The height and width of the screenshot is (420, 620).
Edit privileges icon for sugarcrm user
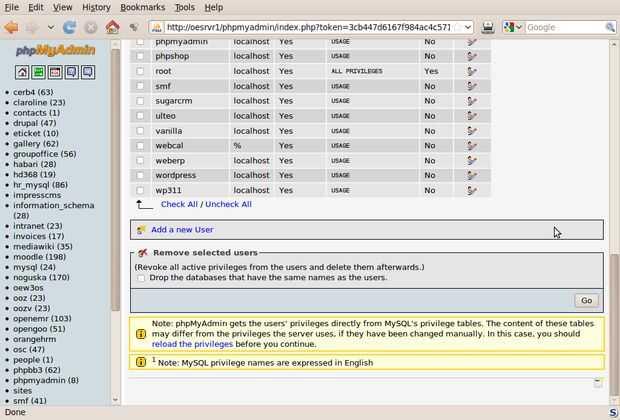471,101
